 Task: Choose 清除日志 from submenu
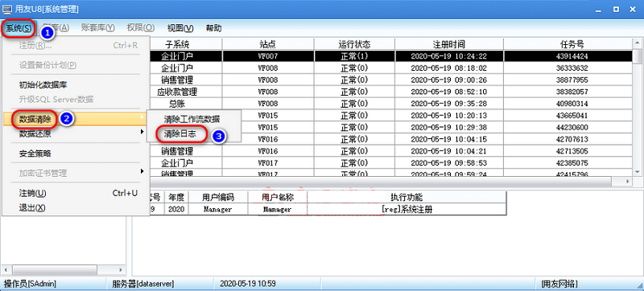point(180,134)
